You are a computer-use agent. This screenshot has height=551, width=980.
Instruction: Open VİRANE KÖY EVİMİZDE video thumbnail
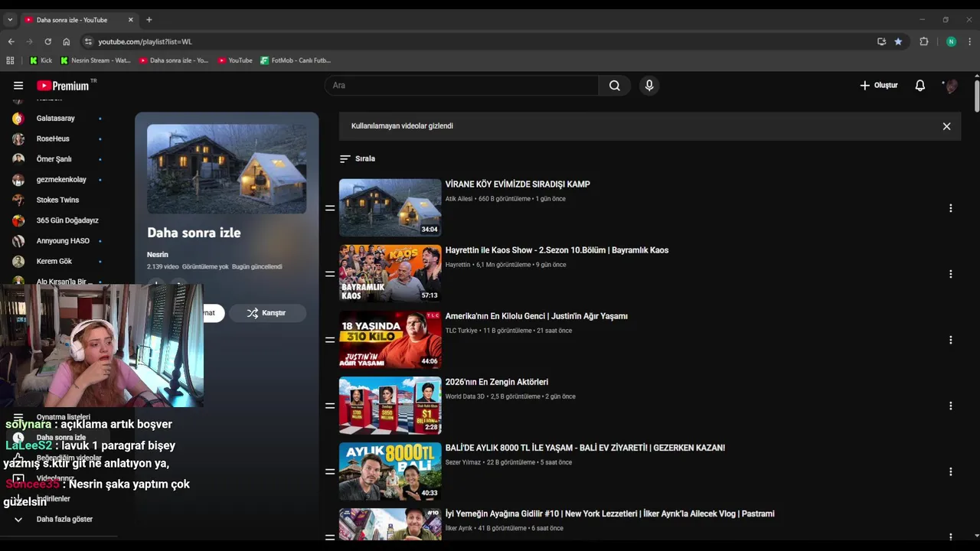click(x=390, y=207)
